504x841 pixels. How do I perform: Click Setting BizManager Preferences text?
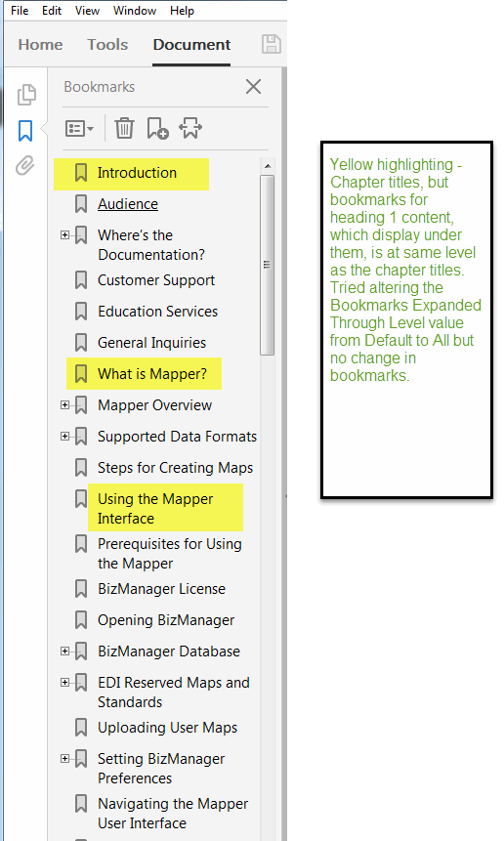161,768
